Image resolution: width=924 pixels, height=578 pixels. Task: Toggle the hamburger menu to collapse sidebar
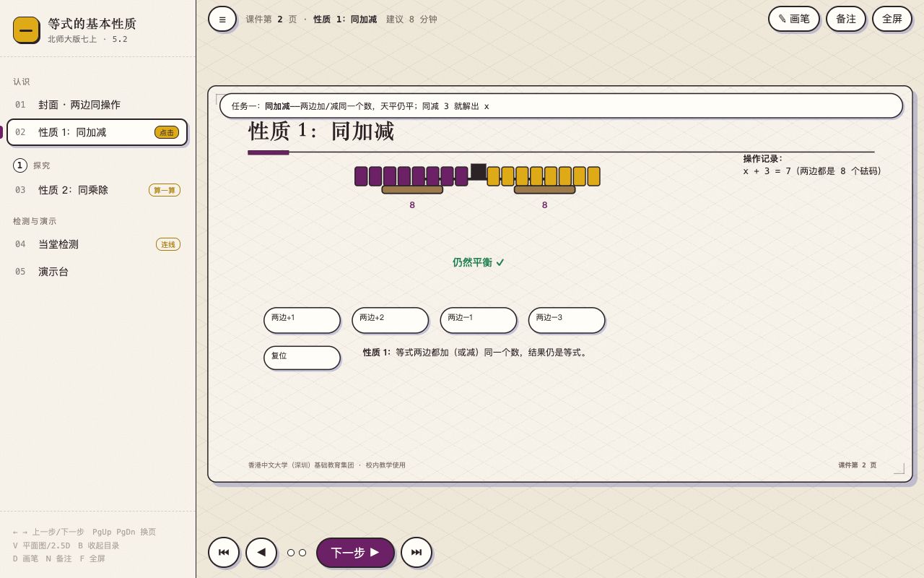pos(222,19)
